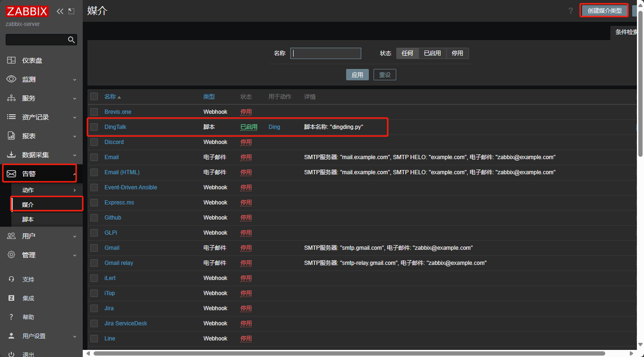Click the 用户设置 person icon

coord(11,336)
